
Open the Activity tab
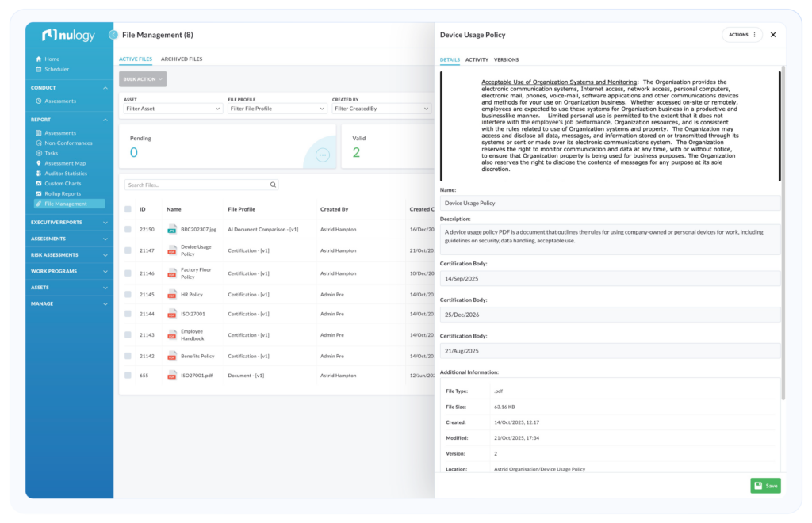(x=477, y=60)
